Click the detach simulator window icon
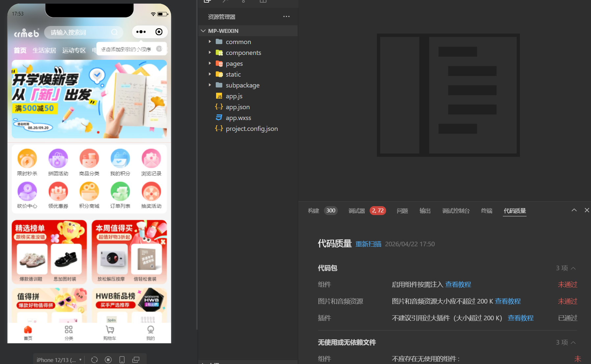Viewport: 591px width, 364px height. point(136,360)
